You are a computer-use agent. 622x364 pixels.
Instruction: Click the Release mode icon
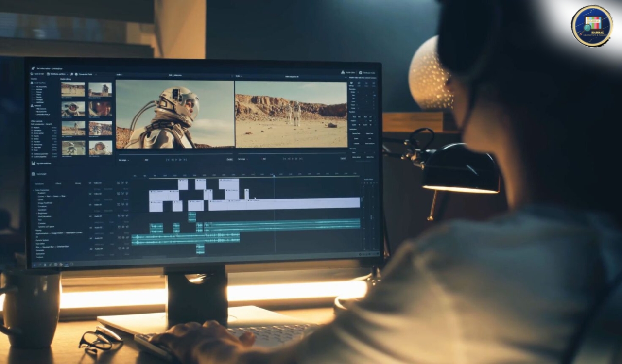click(361, 72)
